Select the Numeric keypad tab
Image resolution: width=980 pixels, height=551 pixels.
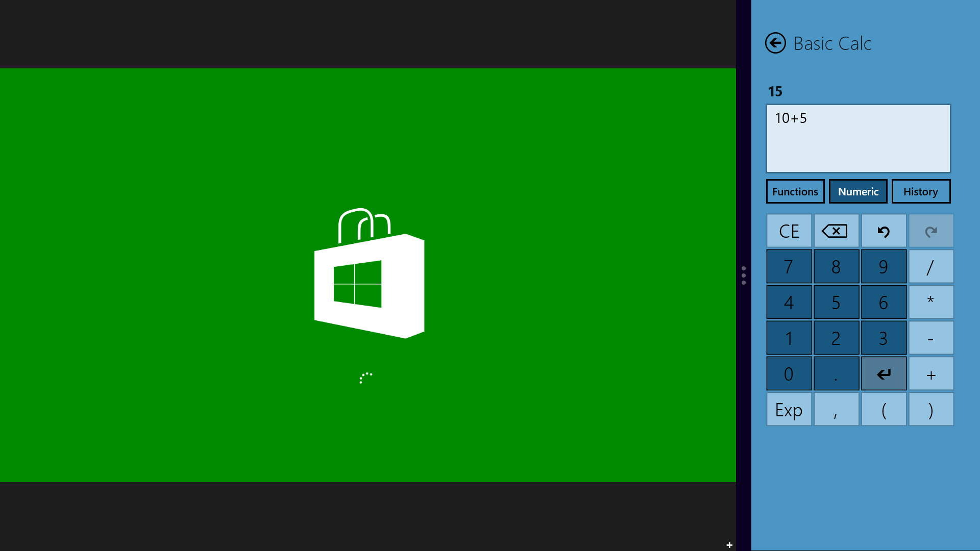point(857,192)
